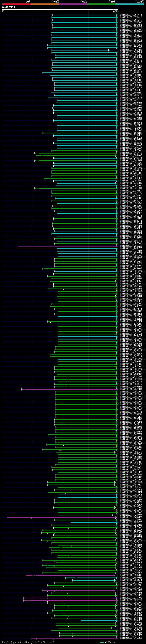Select the UniRef100_A9NUT9 label
146x644 pixels.
pyautogui.click(x=131, y=60)
